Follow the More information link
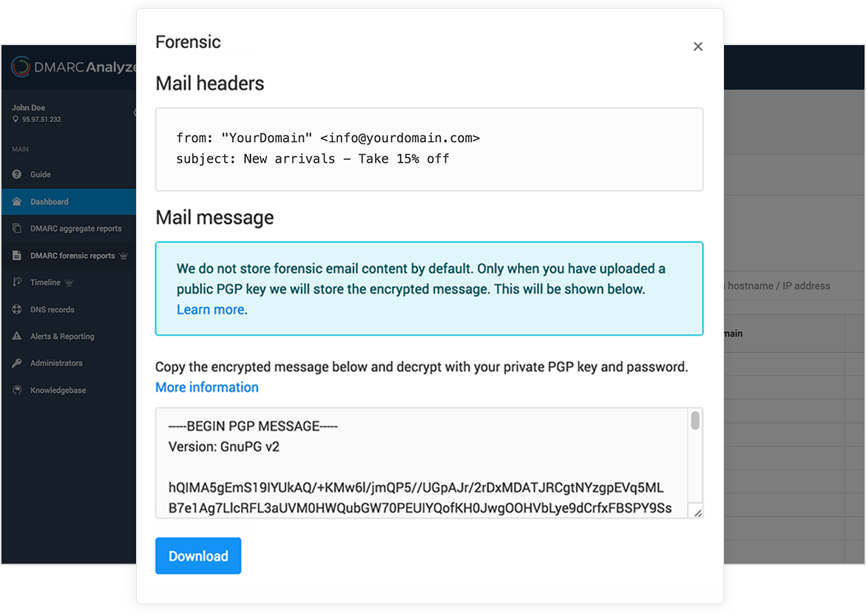This screenshot has height=616, width=866. click(206, 387)
